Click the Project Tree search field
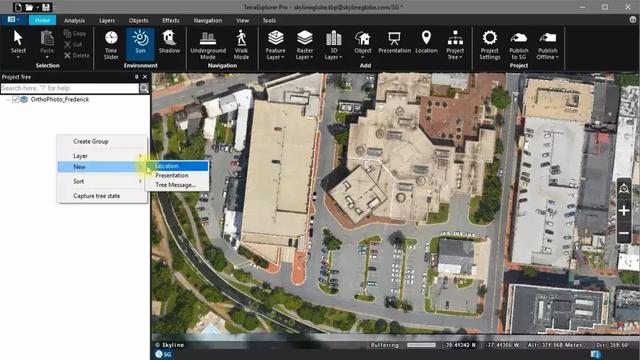This screenshot has width=640, height=360. tap(70, 88)
